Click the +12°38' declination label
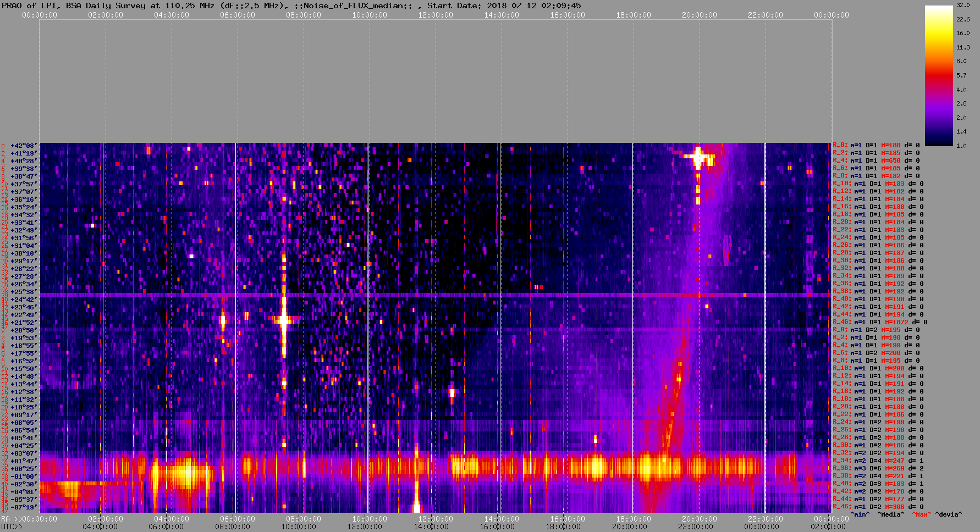 point(24,392)
